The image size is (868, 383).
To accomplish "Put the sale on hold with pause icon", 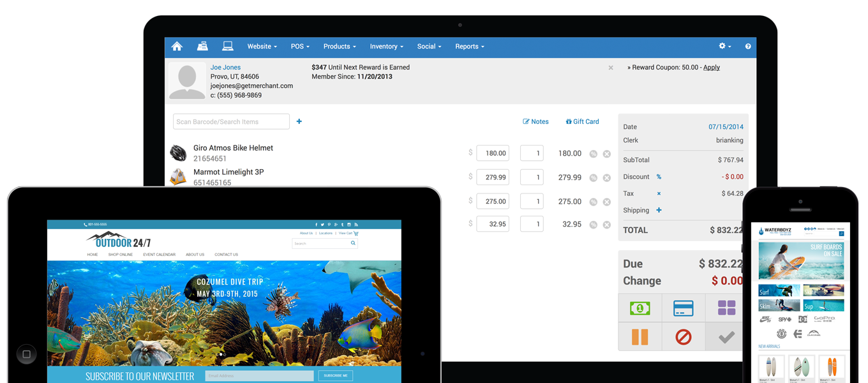I will point(640,336).
